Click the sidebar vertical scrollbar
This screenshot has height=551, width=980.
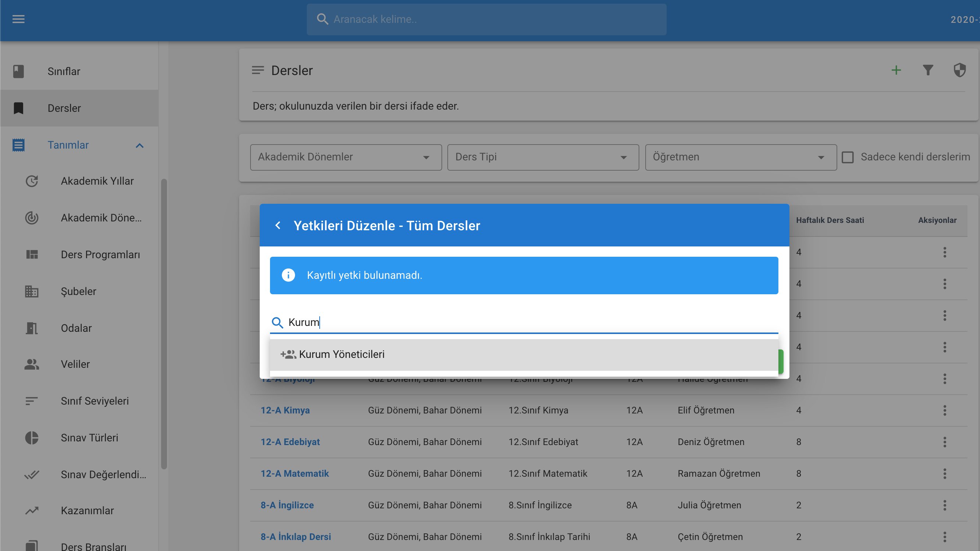coord(164,324)
